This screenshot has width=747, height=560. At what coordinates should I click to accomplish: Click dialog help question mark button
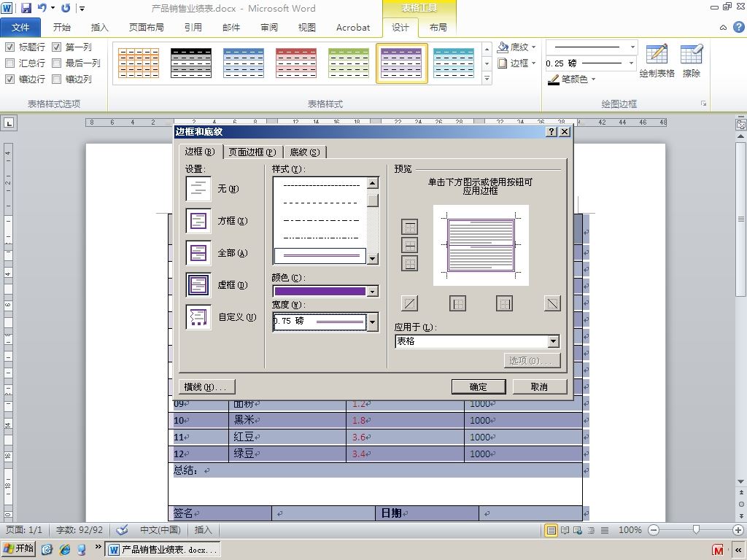551,132
